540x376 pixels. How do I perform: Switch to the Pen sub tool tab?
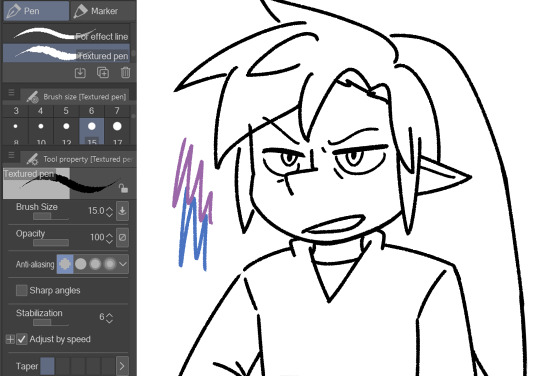36,10
